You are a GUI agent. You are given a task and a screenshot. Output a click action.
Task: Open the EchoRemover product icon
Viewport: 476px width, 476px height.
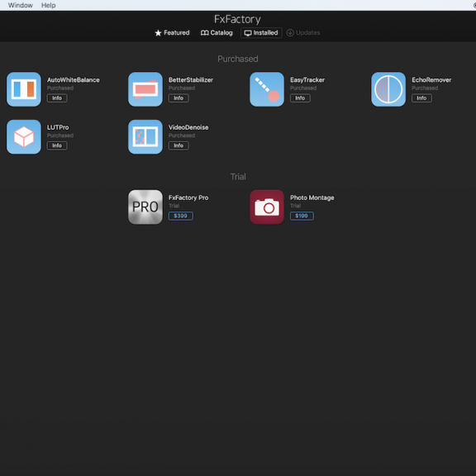[x=388, y=89]
